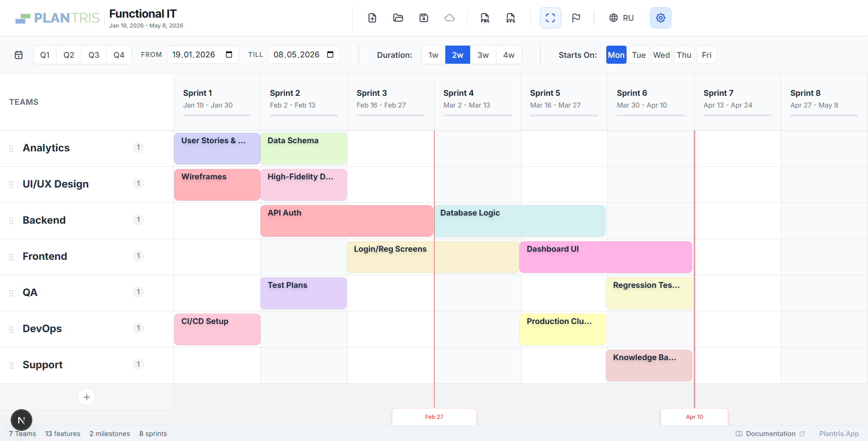
Task: Set sprint start day to Tue
Action: (639, 55)
